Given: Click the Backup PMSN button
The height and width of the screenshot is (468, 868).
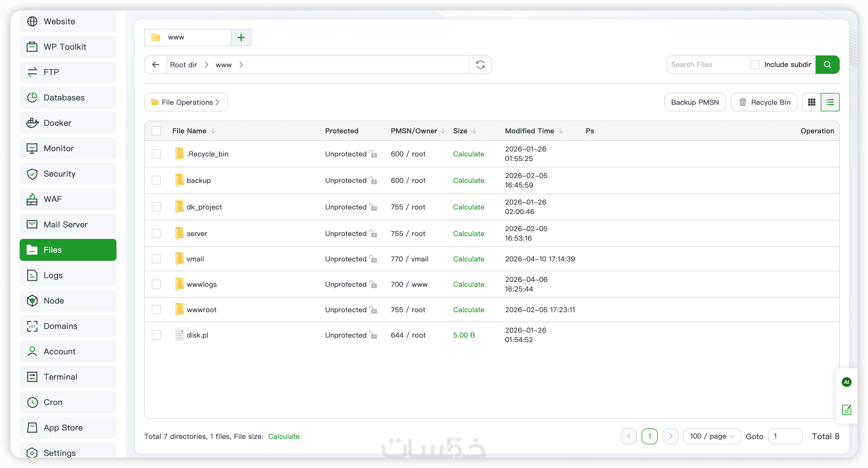Looking at the screenshot, I should coord(694,102).
